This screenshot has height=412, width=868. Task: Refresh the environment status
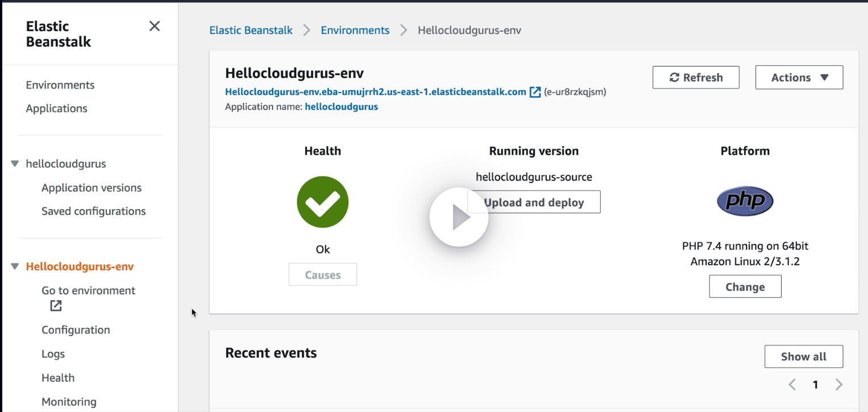[x=696, y=77]
